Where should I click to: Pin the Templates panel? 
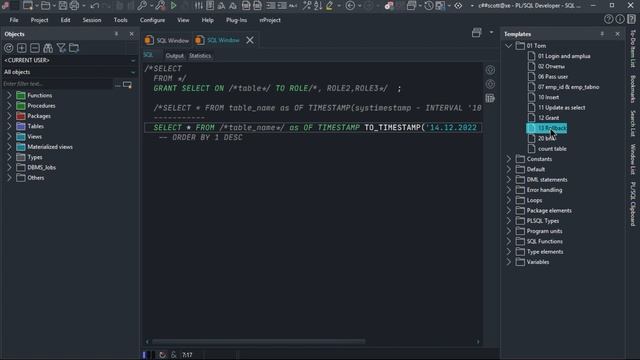pos(602,34)
